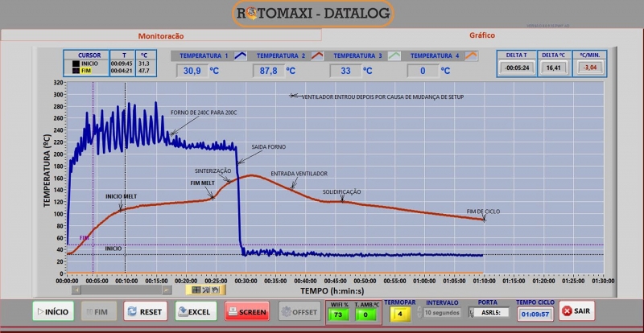Select the graph zoom tool

206,290
